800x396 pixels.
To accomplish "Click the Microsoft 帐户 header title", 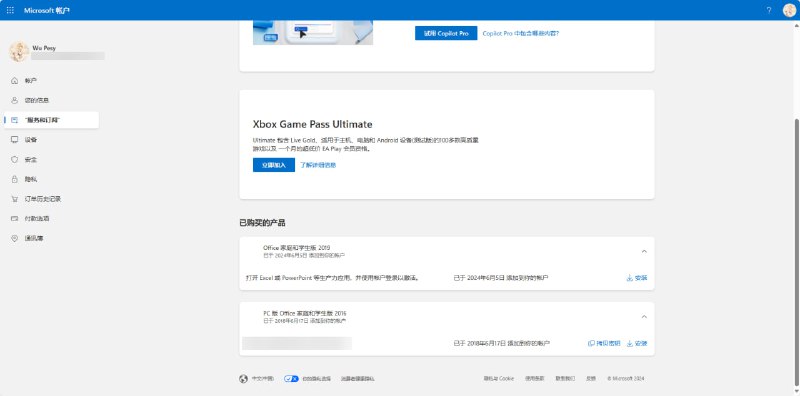I will (x=47, y=10).
